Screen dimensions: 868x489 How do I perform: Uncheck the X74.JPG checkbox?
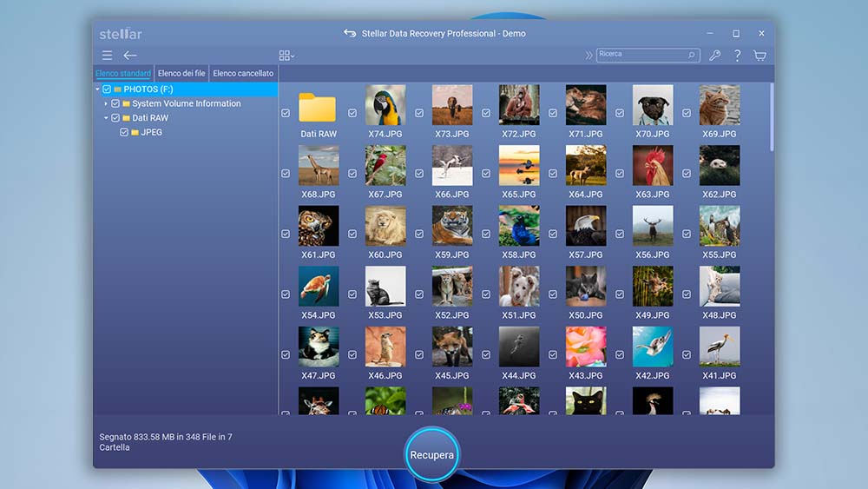pos(352,113)
